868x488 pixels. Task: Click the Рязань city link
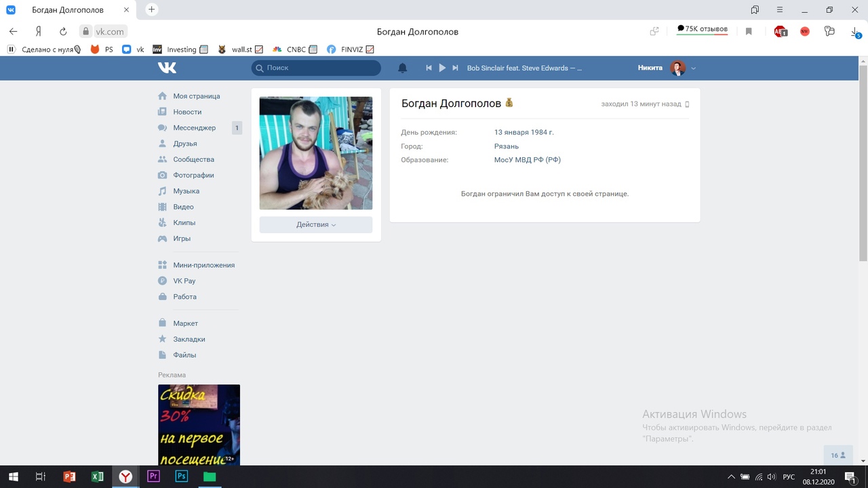click(x=506, y=146)
